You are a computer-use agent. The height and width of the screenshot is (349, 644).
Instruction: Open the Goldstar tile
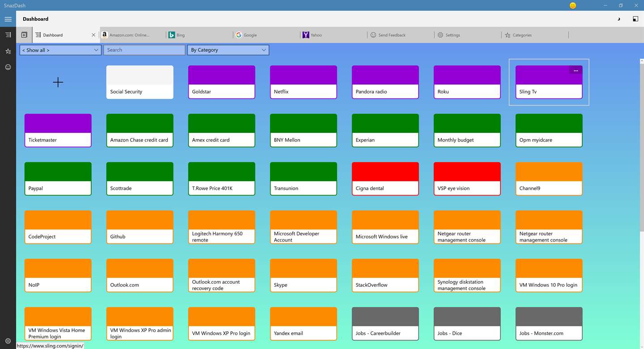coord(222,82)
